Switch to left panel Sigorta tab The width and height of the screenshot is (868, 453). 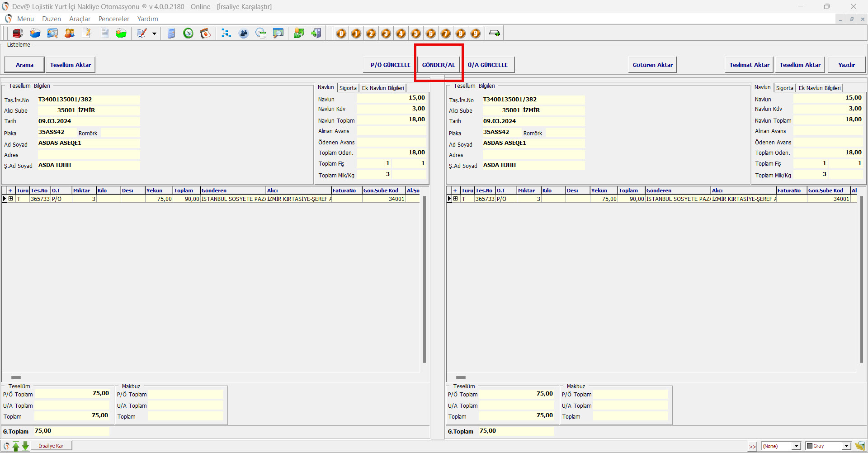(348, 88)
